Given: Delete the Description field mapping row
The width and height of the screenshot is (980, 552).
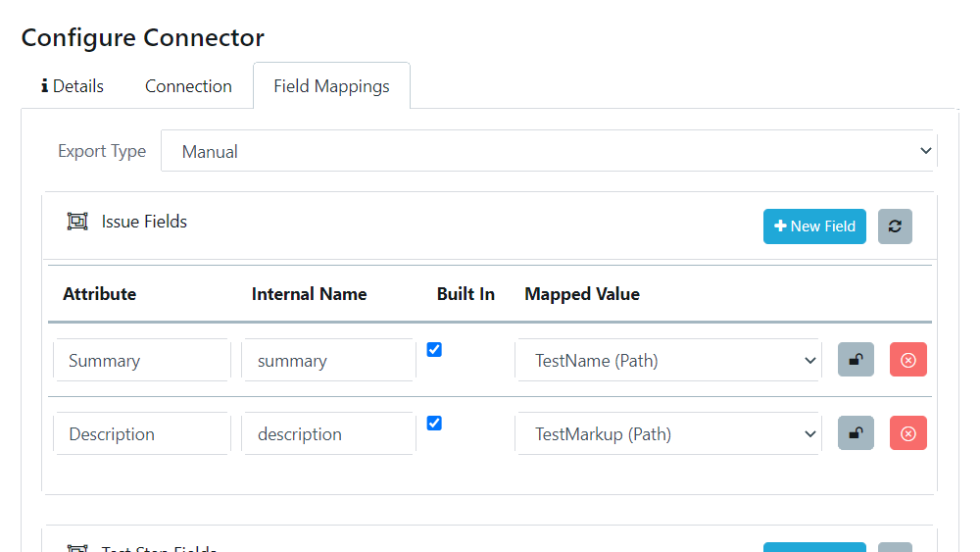Looking at the screenshot, I should click(x=907, y=433).
